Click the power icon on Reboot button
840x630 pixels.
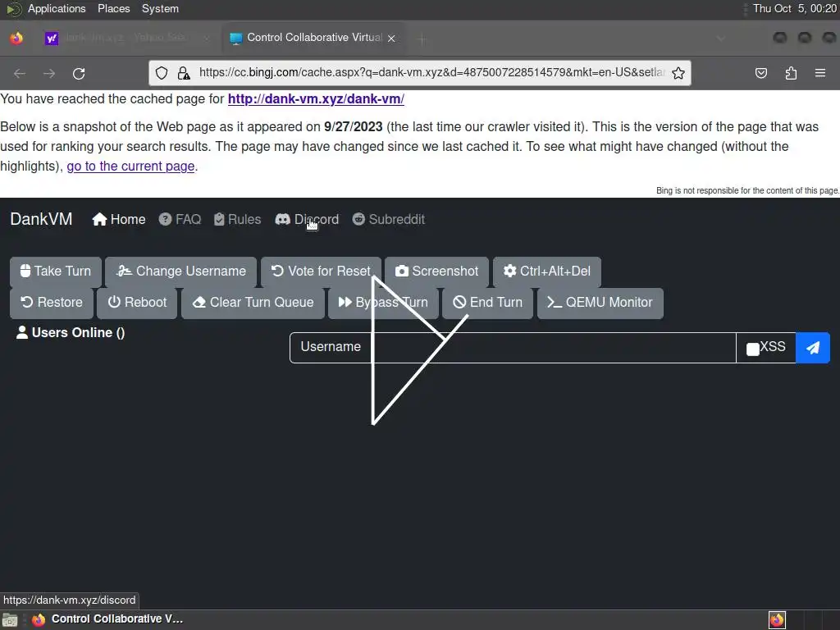point(114,302)
